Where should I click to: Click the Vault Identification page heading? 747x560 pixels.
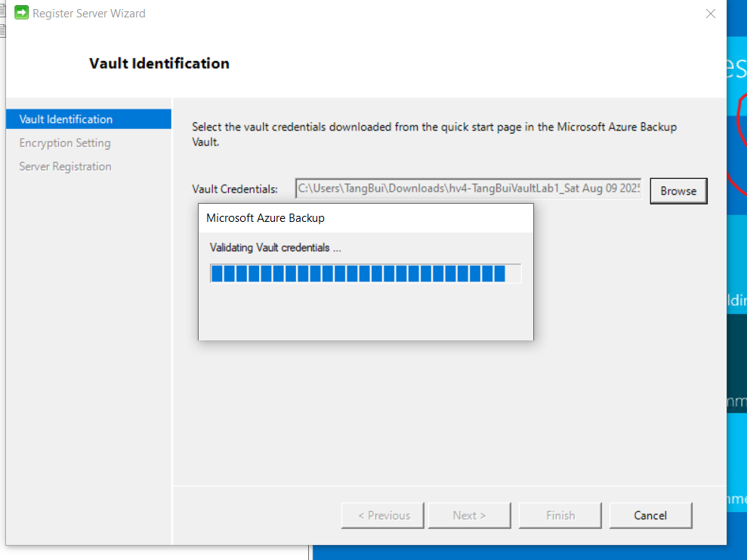point(159,63)
